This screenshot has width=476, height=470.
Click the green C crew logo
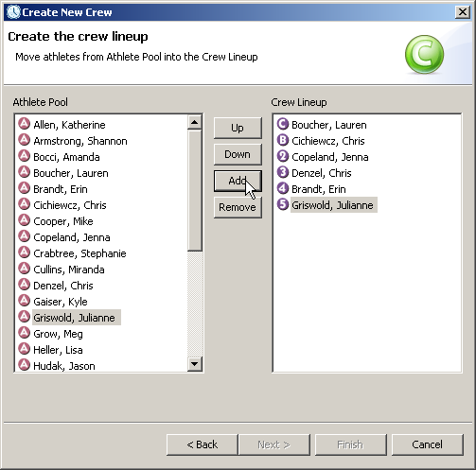424,54
